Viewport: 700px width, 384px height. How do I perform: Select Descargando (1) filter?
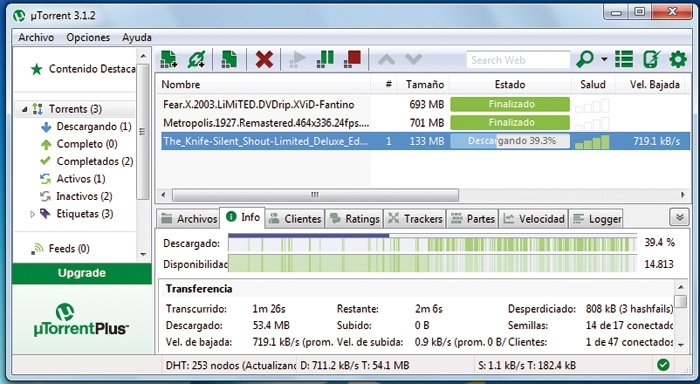[86, 126]
